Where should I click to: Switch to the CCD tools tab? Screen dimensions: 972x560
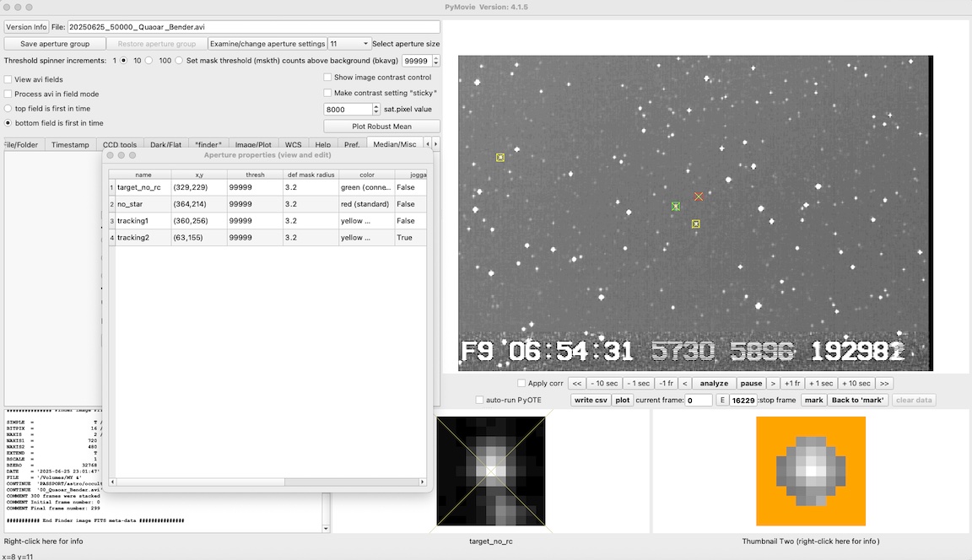(120, 145)
